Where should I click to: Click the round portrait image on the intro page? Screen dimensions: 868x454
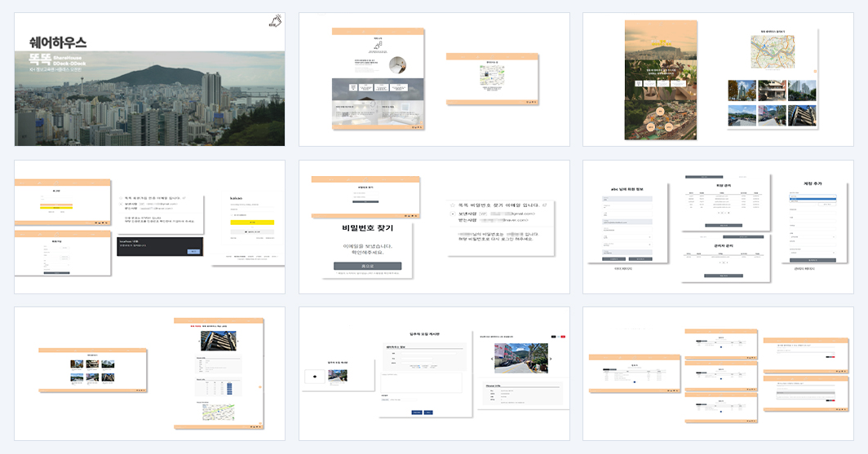397,64
